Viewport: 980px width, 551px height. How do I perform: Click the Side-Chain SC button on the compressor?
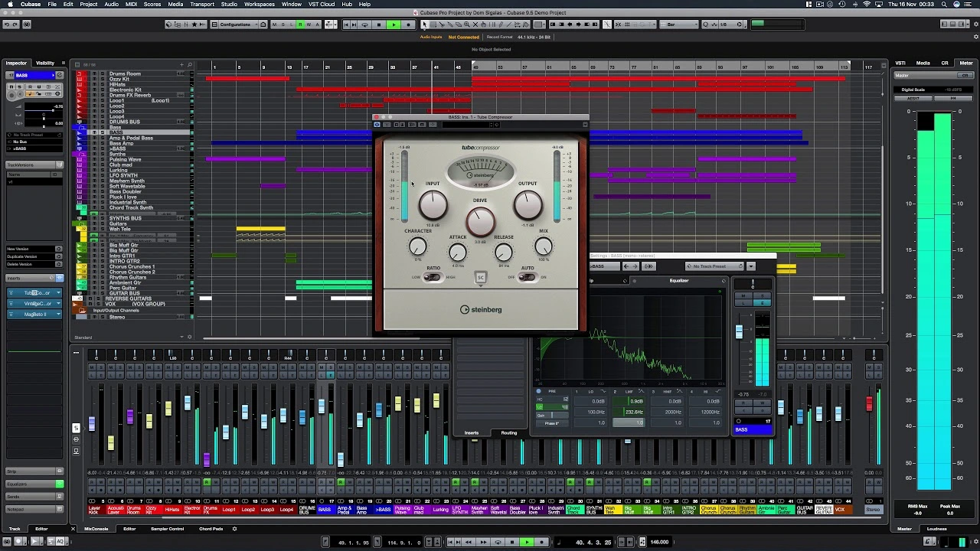(x=480, y=277)
